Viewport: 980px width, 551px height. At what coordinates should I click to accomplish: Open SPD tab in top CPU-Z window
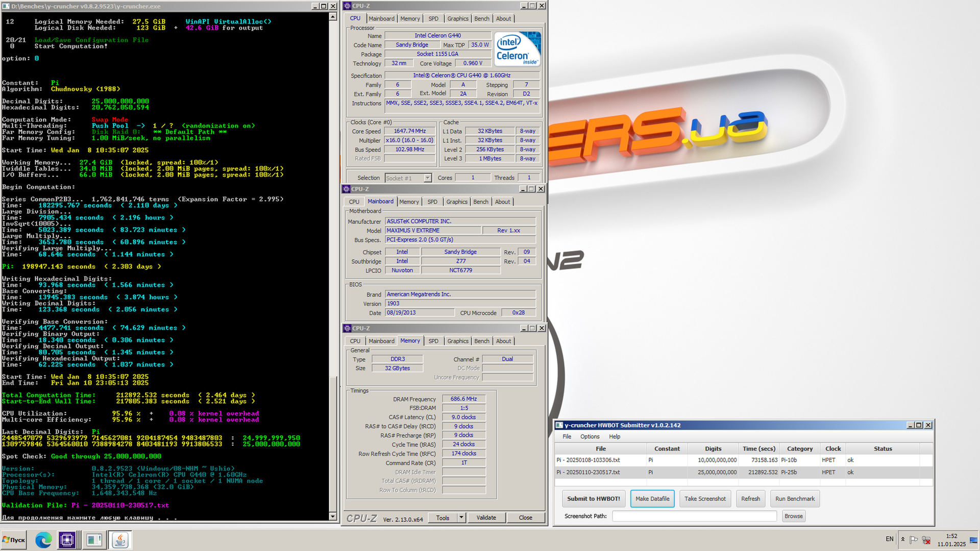click(433, 18)
